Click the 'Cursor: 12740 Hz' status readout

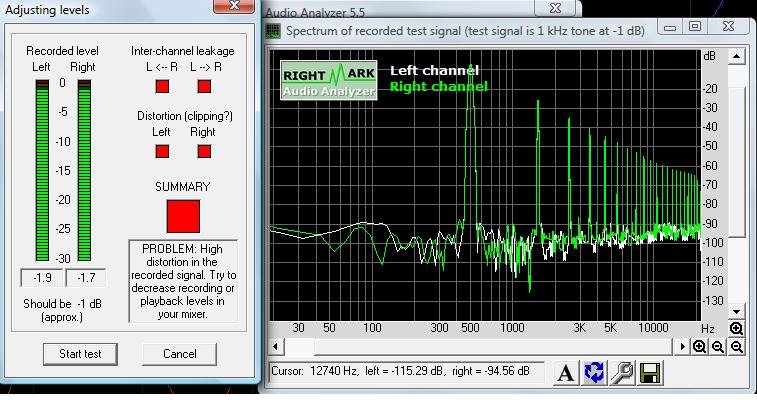pos(406,371)
